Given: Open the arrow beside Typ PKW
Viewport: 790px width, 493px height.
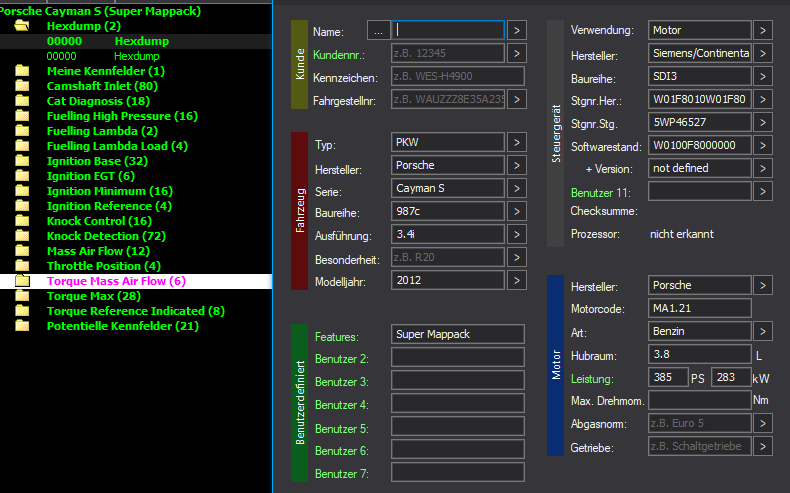Looking at the screenshot, I should tap(516, 143).
